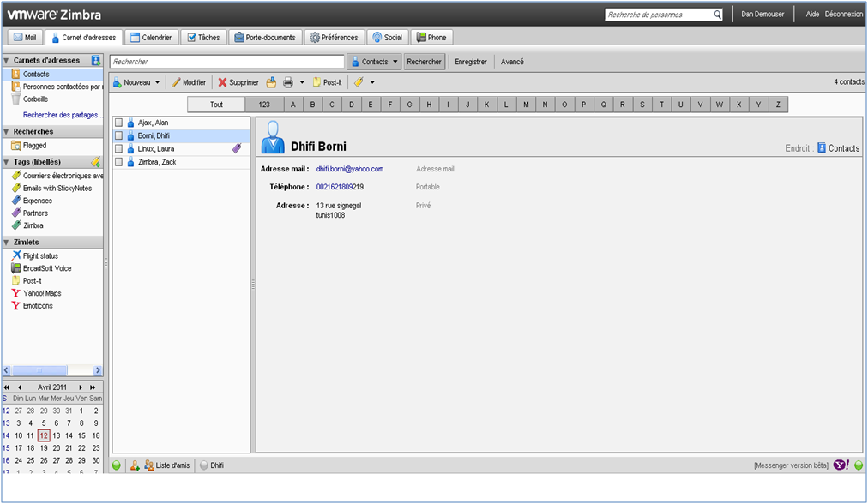Check the Borni, Dhifi checkbox
Viewport: 868px width, 504px height.
(118, 135)
